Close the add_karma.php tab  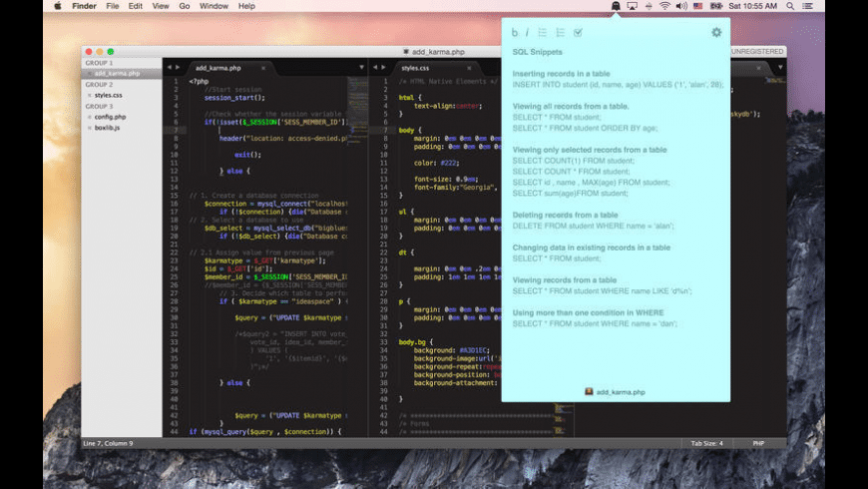pos(263,68)
